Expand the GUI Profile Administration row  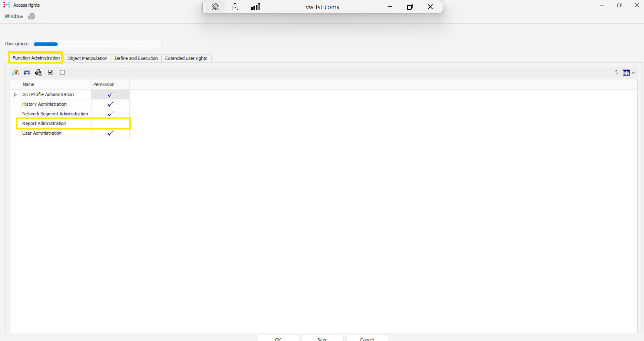15,95
